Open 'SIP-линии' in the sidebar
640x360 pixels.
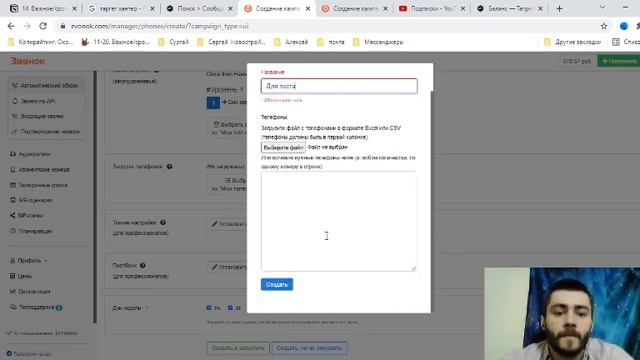click(x=27, y=216)
